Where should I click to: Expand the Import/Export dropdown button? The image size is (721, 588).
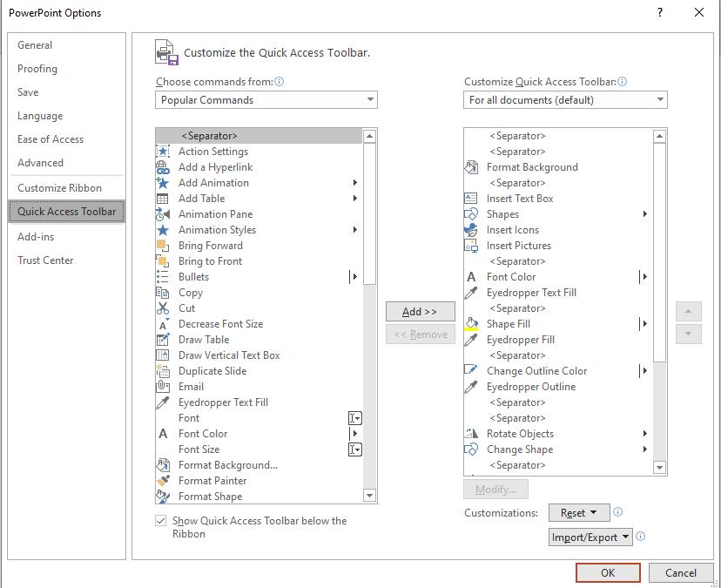[x=590, y=537]
